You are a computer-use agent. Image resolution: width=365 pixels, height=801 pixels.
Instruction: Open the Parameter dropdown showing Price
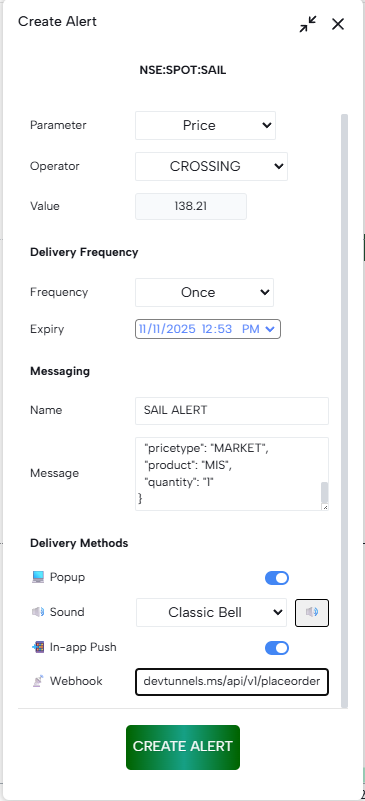pos(205,126)
